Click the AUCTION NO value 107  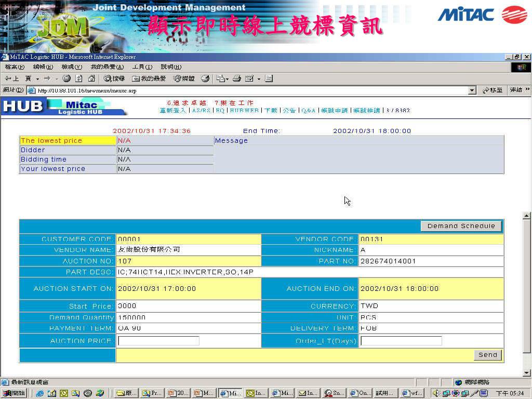point(125,261)
